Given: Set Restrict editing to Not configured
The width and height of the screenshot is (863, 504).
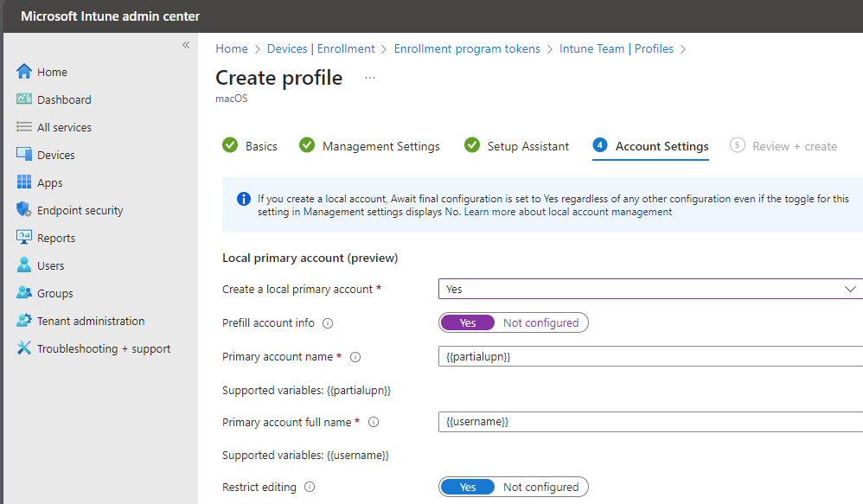Looking at the screenshot, I should click(541, 487).
